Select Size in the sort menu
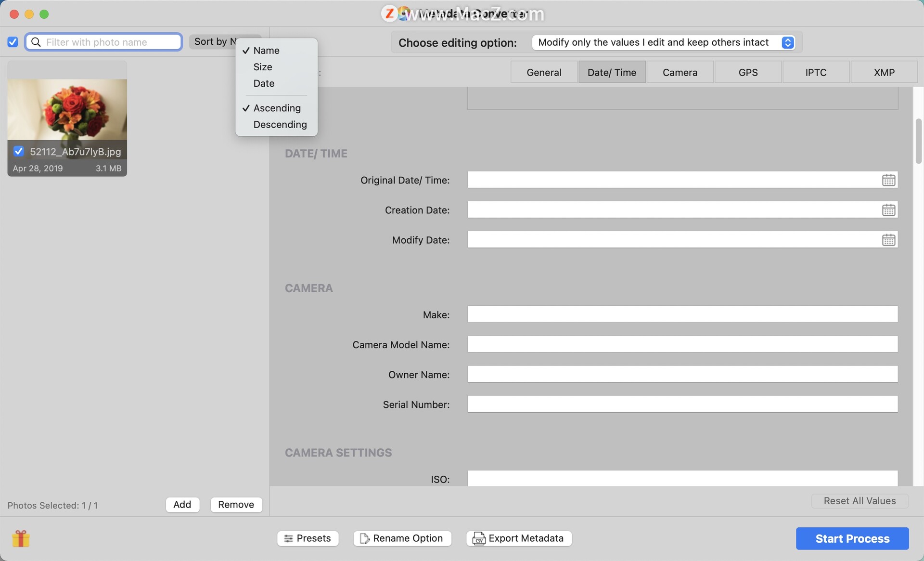Screen dimensions: 924x561 [263, 67]
